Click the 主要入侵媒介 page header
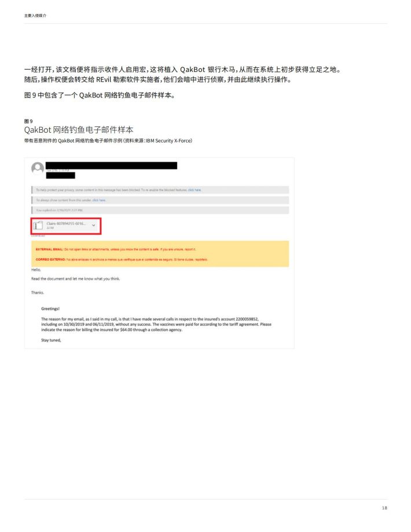 (35, 16)
